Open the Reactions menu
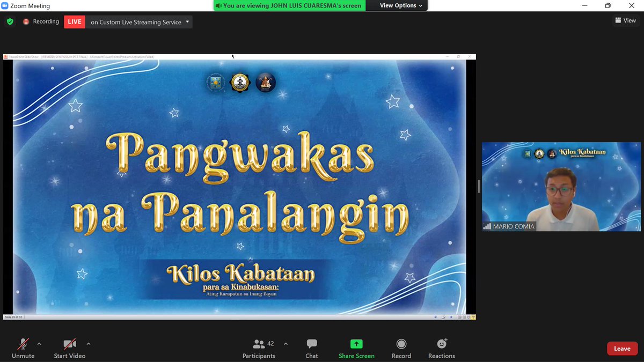Image resolution: width=644 pixels, height=362 pixels. 442,349
